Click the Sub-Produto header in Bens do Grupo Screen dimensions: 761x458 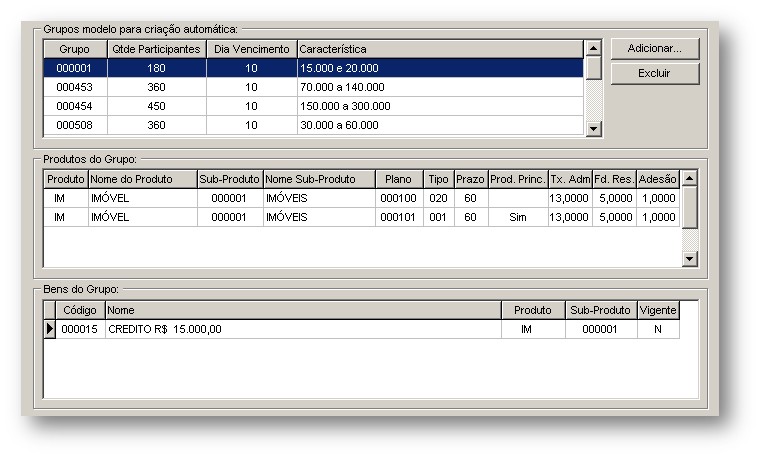pos(601,310)
